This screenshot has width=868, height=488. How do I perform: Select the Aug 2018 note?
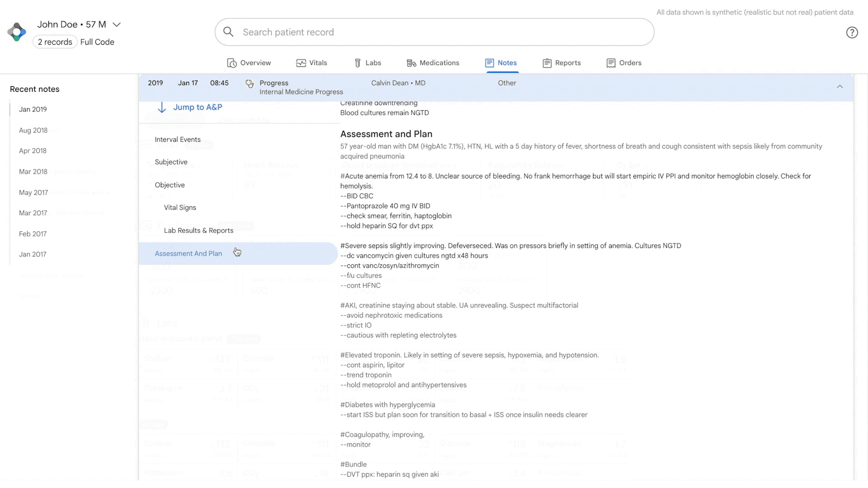tap(33, 130)
